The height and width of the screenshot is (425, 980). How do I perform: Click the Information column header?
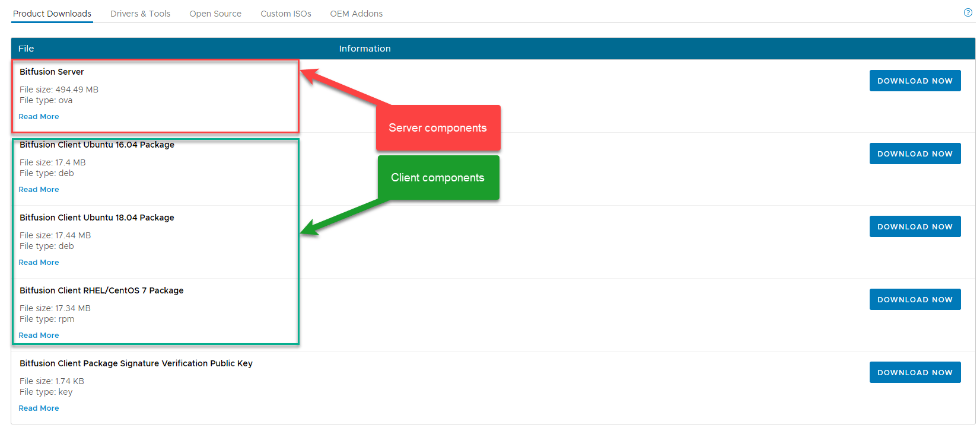click(x=365, y=49)
